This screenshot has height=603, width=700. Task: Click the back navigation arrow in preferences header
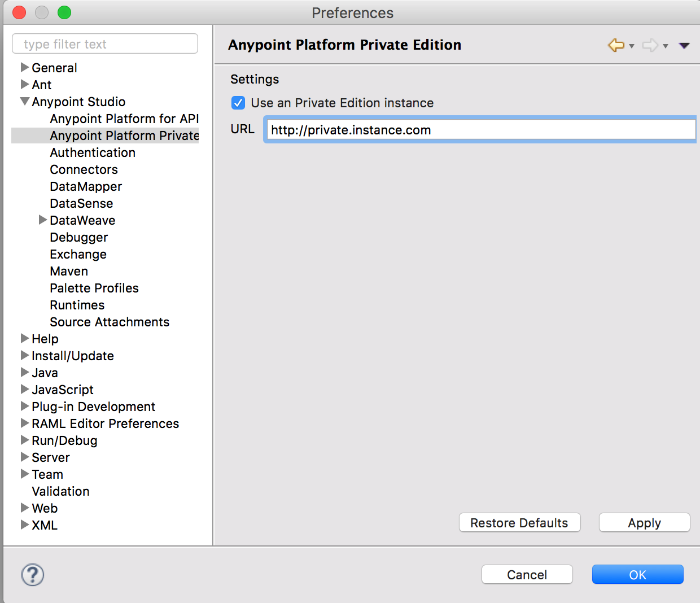(x=616, y=45)
